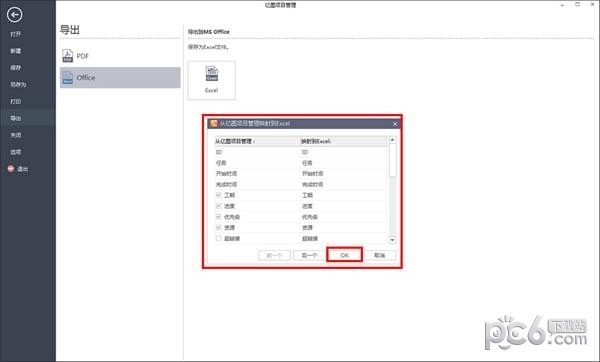
Task: Click the highlighted 导出 sidebar item
Action: (x=28, y=118)
